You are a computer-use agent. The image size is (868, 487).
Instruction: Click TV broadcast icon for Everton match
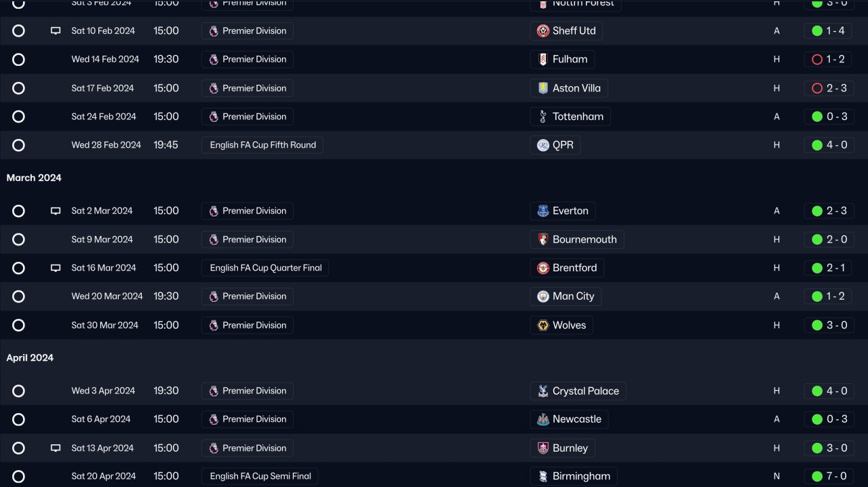point(56,211)
